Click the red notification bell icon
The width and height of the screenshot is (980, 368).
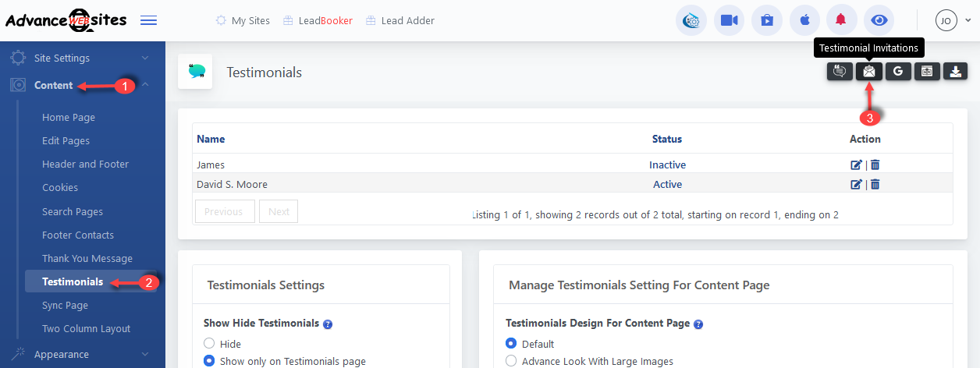(841, 20)
